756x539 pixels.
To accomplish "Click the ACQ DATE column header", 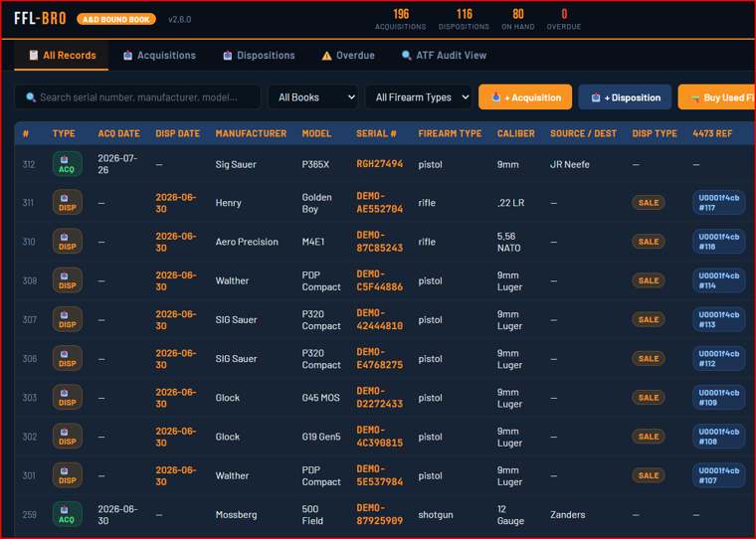I will (x=118, y=133).
